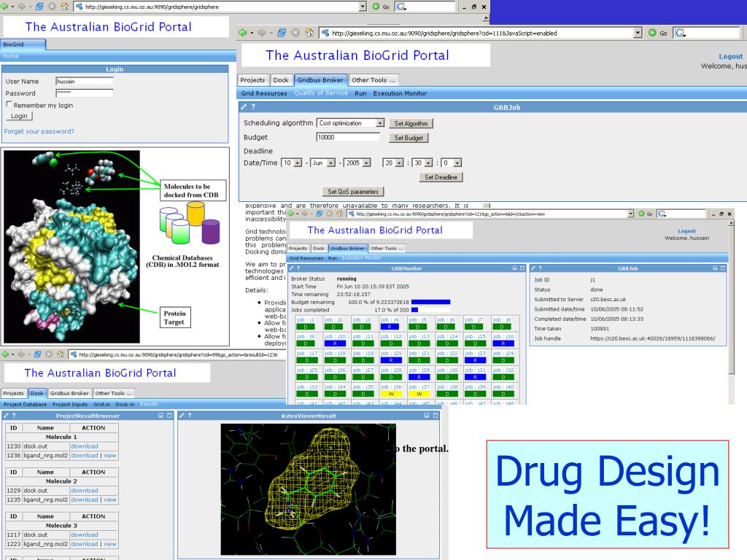Click the home icon in the Quality of Service window
The width and height of the screenshot is (747, 560).
[x=309, y=32]
